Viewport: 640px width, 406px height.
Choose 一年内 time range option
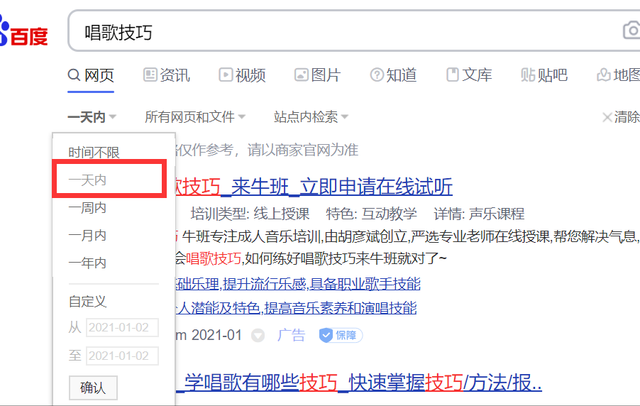[x=87, y=263]
